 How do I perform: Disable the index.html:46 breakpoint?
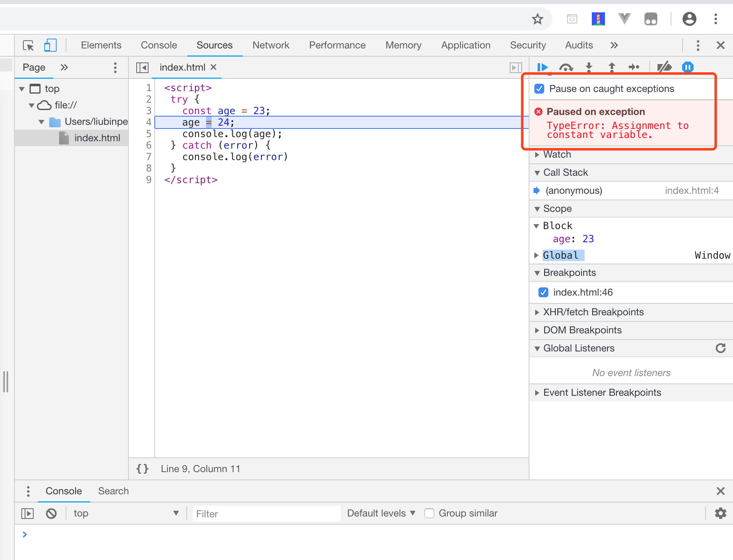click(x=543, y=292)
